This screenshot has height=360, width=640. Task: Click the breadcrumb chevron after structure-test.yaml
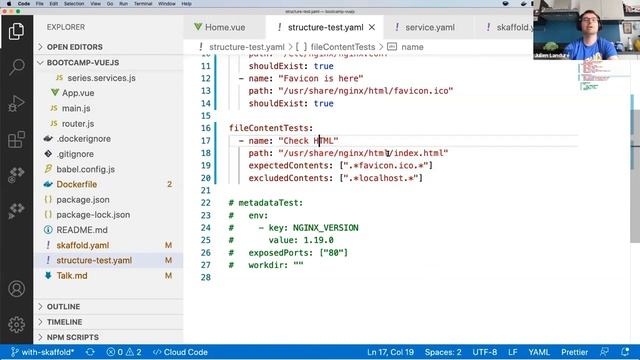coord(290,47)
